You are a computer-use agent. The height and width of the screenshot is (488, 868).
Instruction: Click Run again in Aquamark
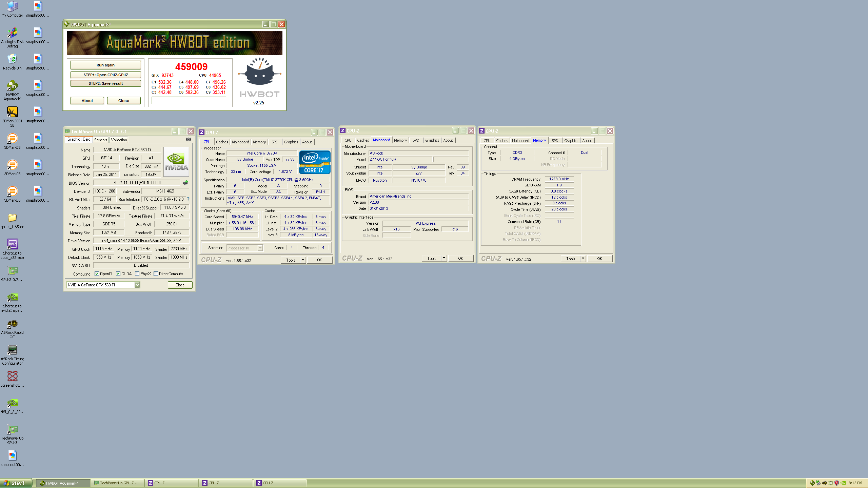point(105,65)
